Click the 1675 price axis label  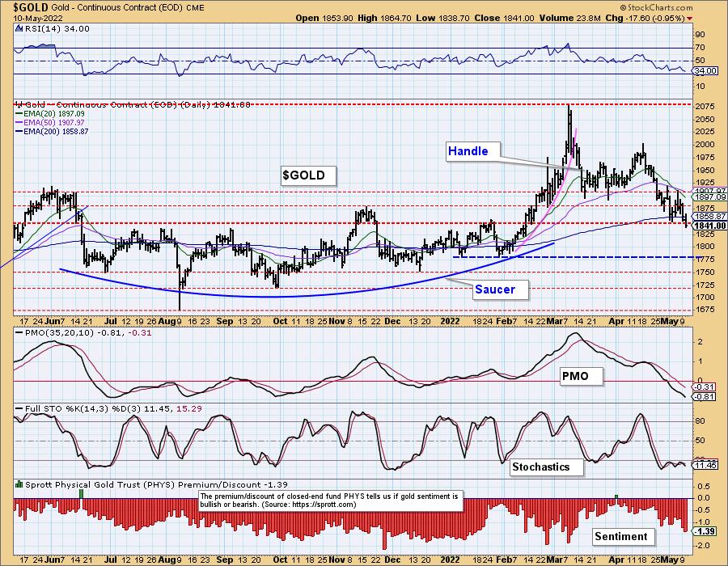click(x=705, y=310)
